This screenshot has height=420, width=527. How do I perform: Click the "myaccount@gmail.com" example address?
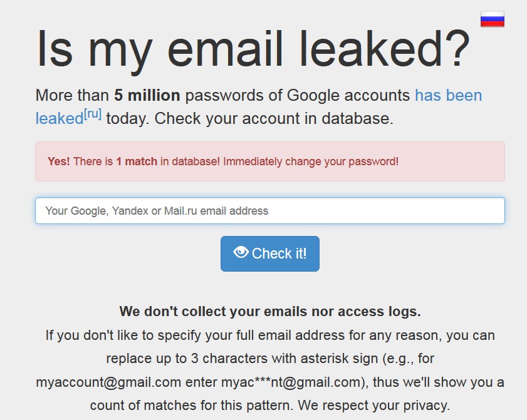tap(108, 382)
